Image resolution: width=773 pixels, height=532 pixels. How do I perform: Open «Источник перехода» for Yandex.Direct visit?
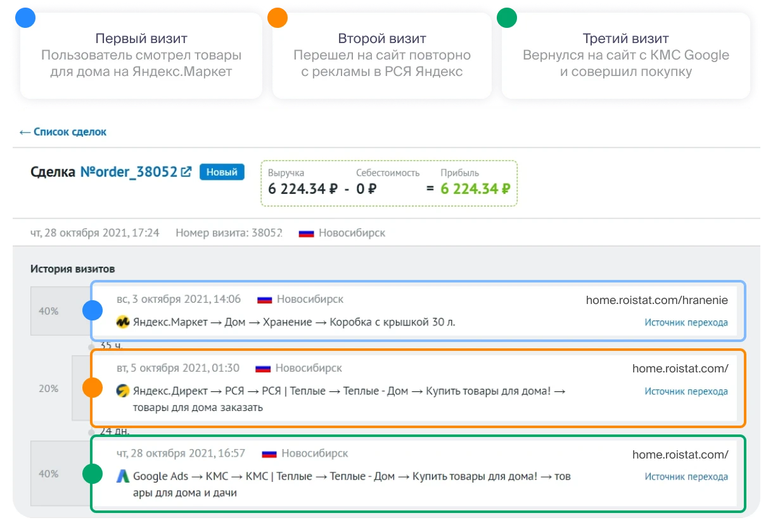coord(686,391)
